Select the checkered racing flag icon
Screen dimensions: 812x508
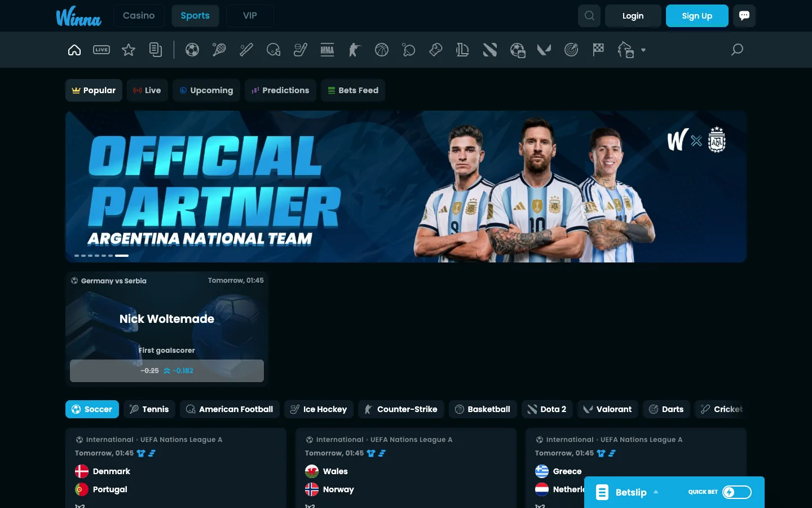[598, 50]
